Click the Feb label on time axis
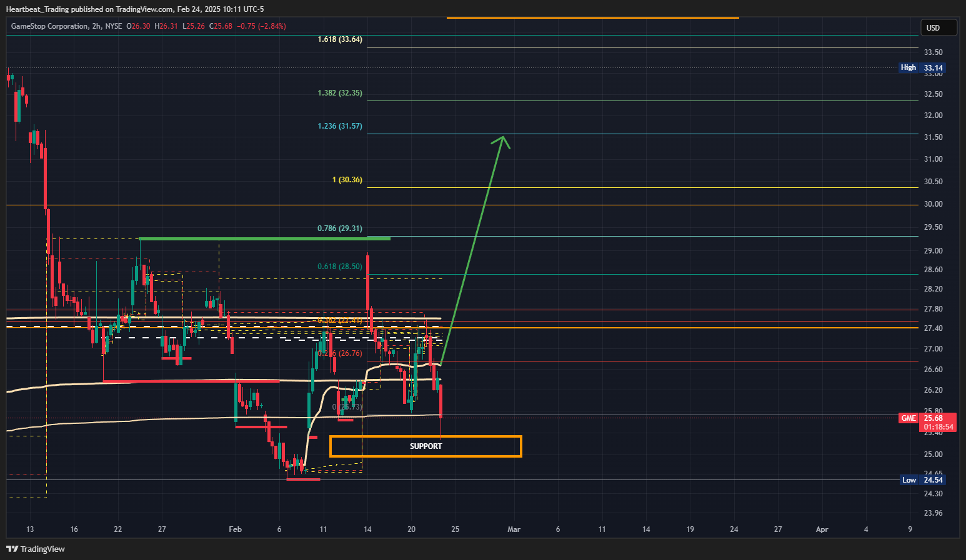Image resolution: width=966 pixels, height=560 pixels. coord(235,529)
